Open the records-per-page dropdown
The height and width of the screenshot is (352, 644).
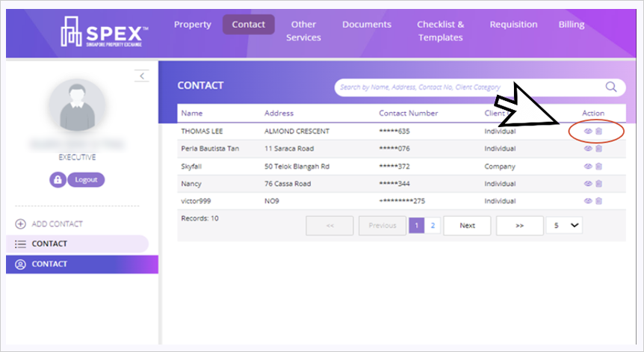[564, 225]
